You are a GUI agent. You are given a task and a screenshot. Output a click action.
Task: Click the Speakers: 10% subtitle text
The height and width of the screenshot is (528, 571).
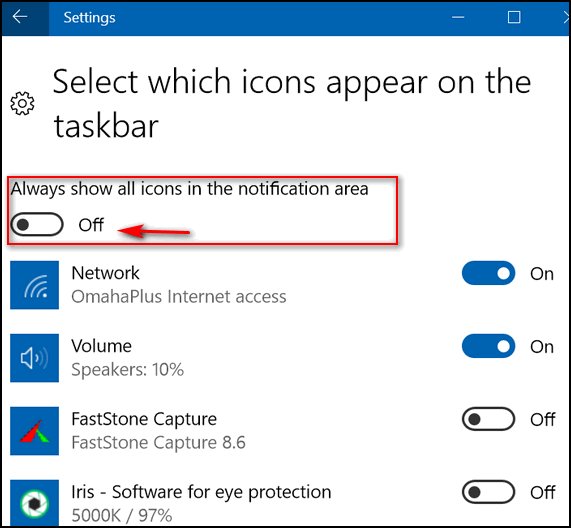pyautogui.click(x=127, y=370)
